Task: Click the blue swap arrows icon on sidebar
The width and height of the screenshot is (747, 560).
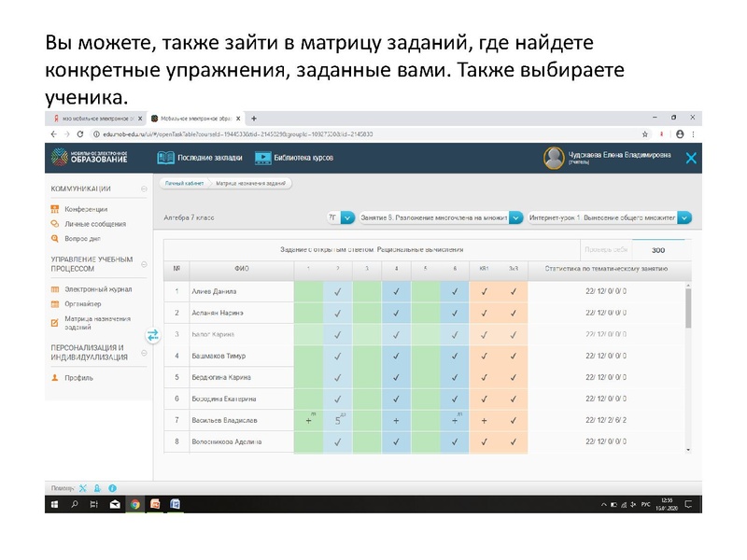Action: (x=152, y=334)
